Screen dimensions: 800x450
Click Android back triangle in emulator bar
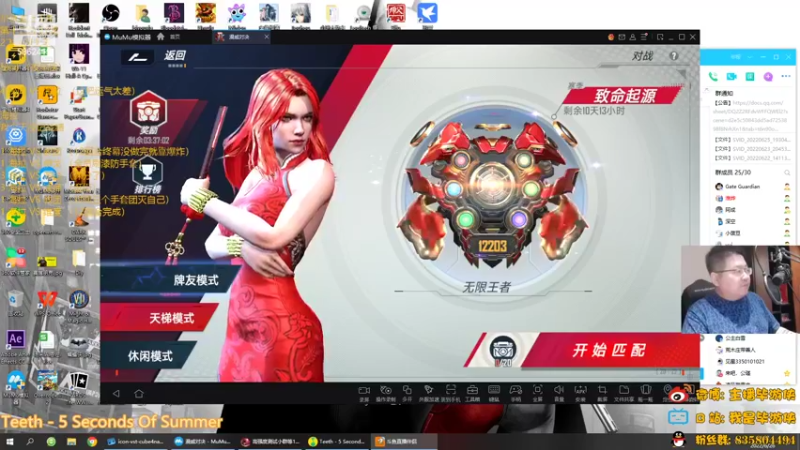tap(116, 393)
